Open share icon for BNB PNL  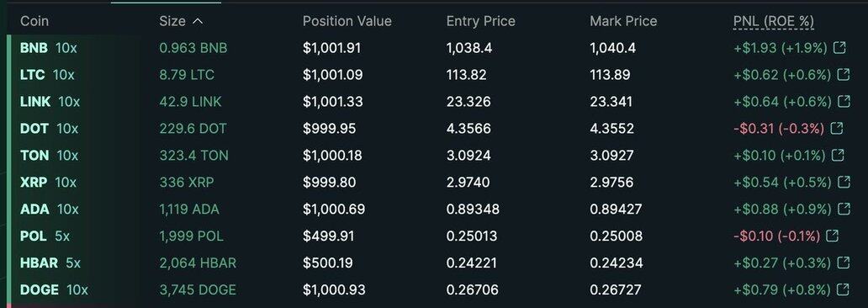click(x=839, y=48)
